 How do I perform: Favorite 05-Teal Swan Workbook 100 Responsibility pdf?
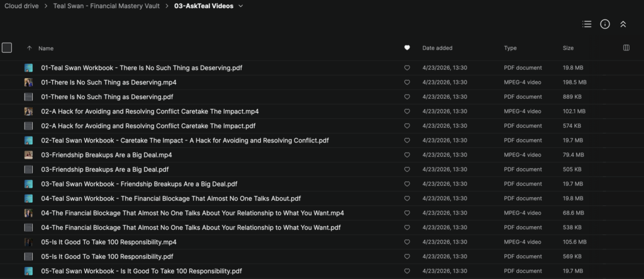coord(407,271)
